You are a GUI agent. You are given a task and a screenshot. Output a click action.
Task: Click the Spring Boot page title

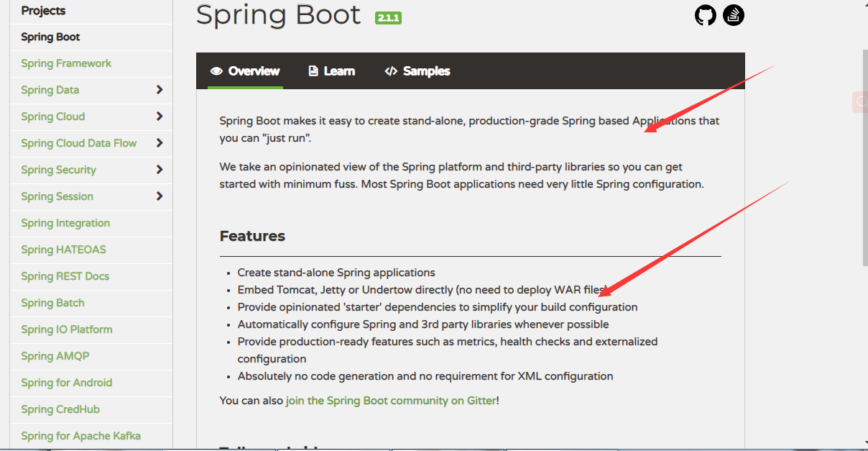pos(279,14)
